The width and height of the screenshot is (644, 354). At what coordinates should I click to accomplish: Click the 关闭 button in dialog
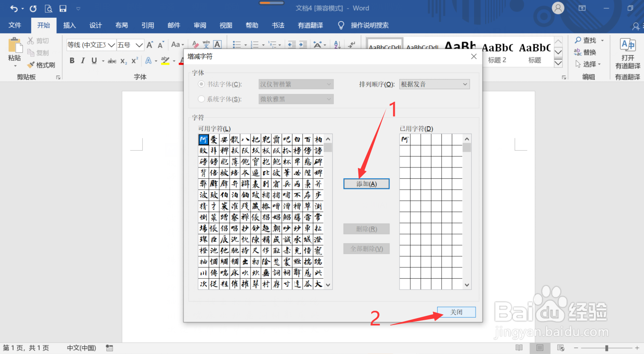pyautogui.click(x=457, y=312)
